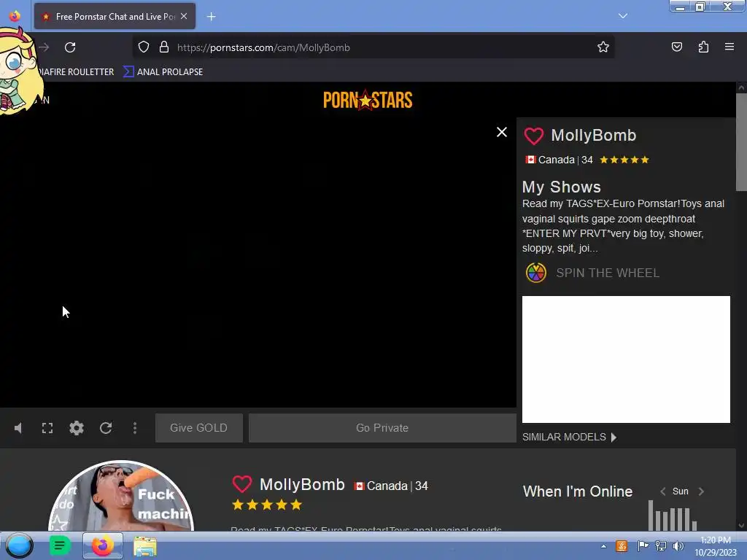The image size is (747, 560).
Task: Open the tracking protection shield icon
Action: pyautogui.click(x=144, y=47)
